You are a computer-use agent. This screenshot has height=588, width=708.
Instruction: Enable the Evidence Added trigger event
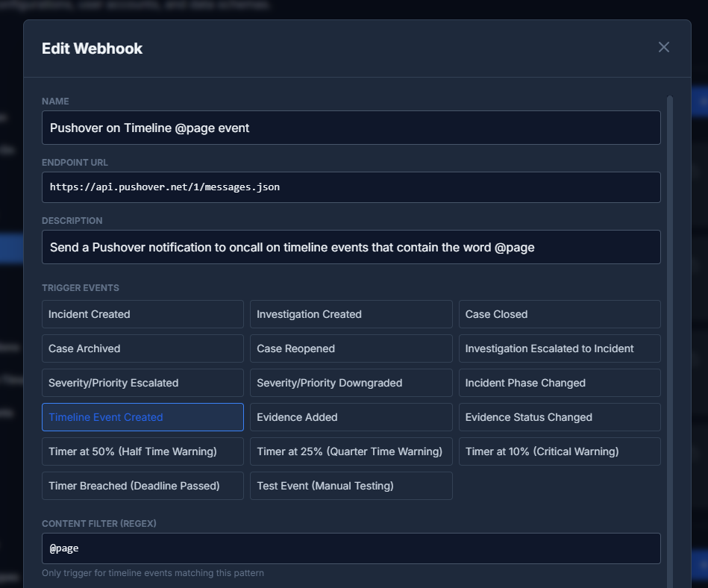[351, 417]
